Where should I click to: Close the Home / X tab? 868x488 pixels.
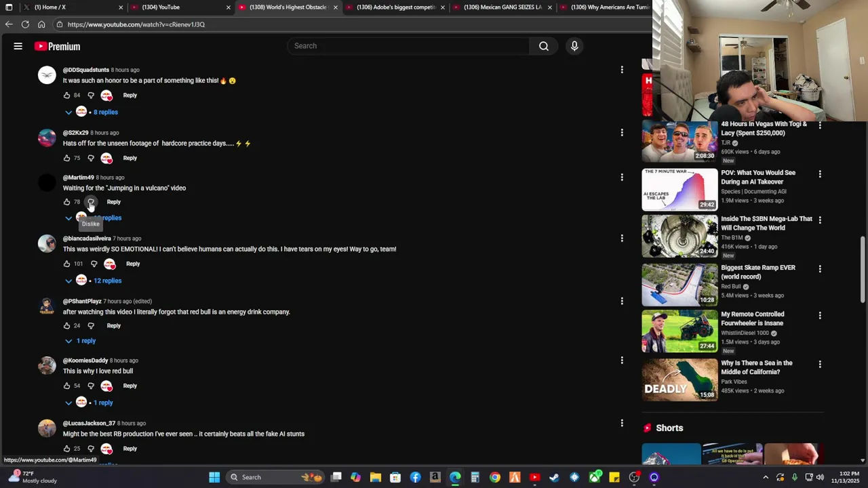pos(121,7)
